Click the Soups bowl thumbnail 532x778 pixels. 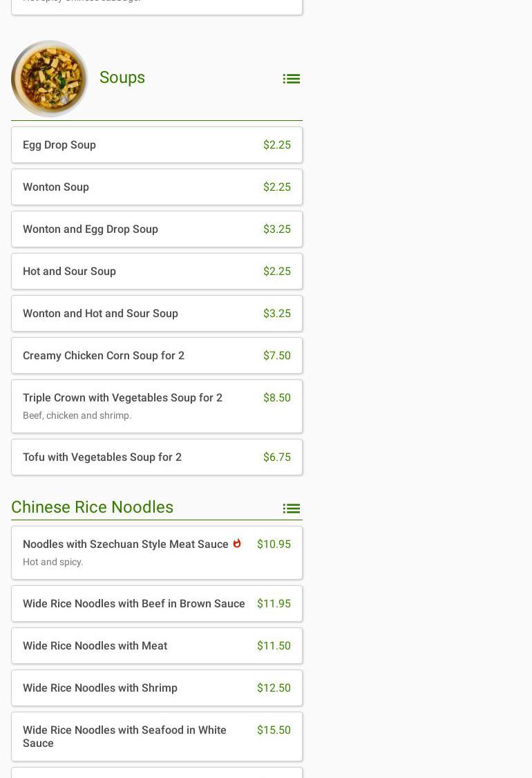coord(50,79)
